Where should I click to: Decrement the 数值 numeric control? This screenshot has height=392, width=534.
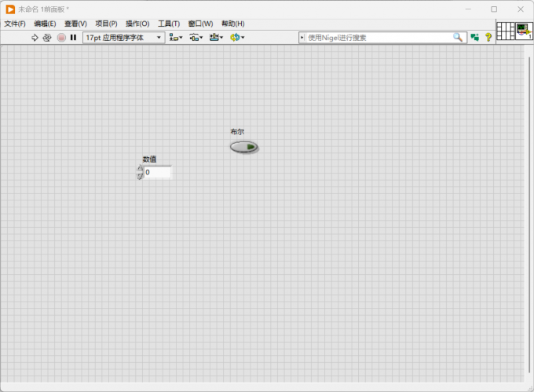[140, 176]
